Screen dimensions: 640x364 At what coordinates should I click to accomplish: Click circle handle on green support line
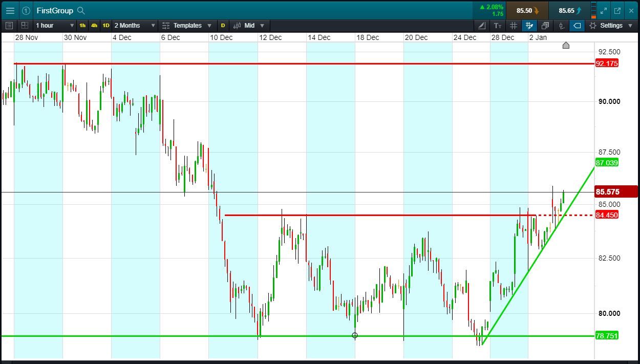(355, 336)
